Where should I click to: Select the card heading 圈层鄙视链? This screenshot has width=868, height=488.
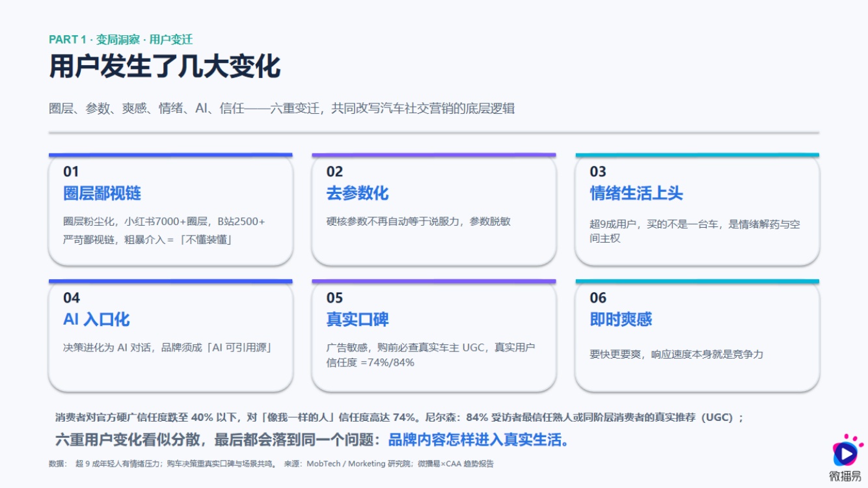[102, 193]
